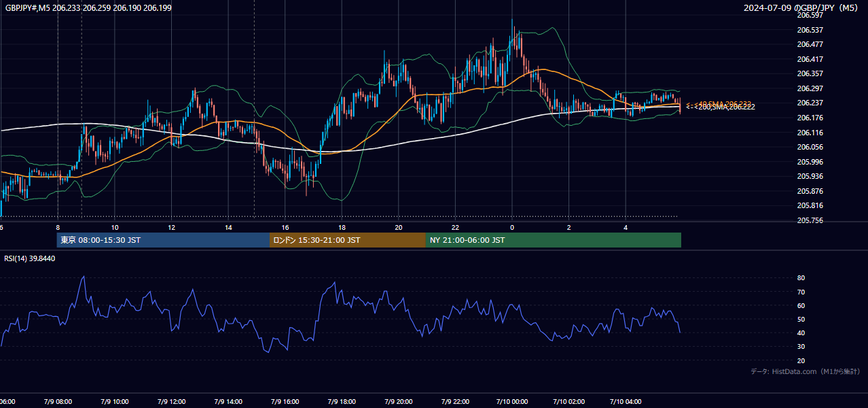Click the RSI scale value 60
This screenshot has width=868, height=408.
click(801, 305)
